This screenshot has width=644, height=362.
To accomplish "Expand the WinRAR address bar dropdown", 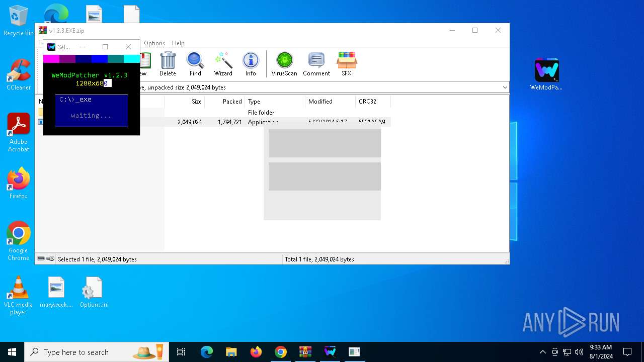I will click(x=505, y=87).
